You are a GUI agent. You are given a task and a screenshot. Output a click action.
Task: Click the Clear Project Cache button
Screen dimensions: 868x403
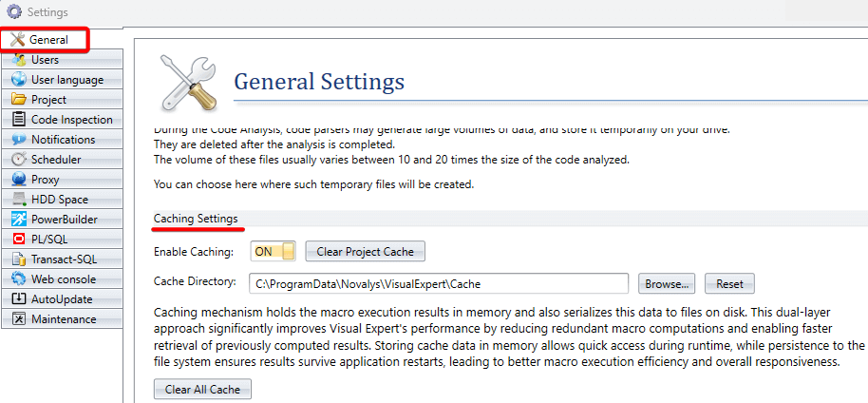click(x=365, y=251)
